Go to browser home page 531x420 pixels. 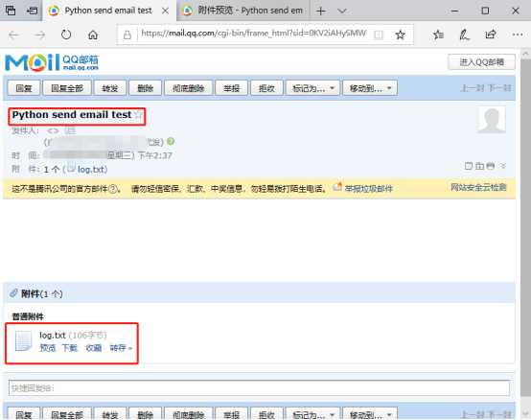pos(92,35)
